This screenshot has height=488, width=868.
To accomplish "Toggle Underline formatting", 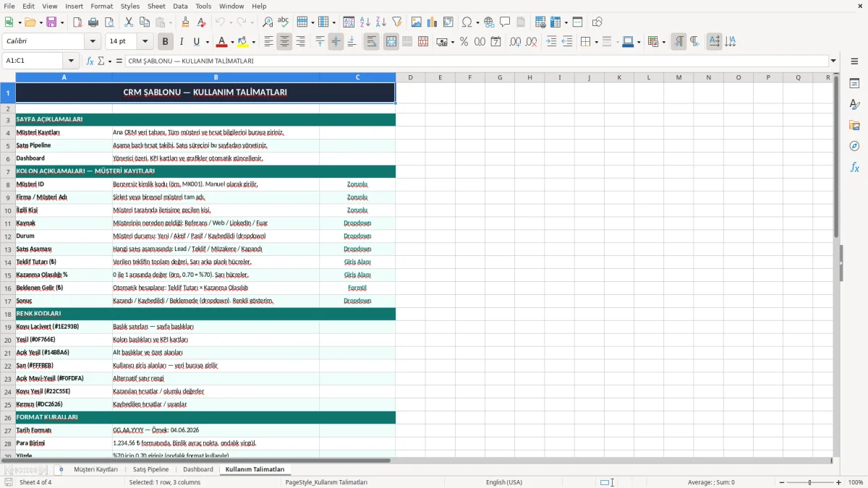I will pyautogui.click(x=197, y=42).
